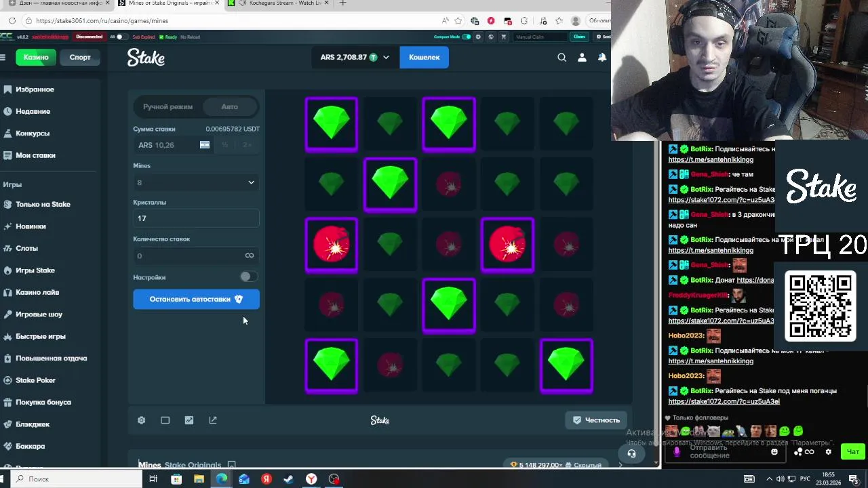Screen dimensions: 868x488
Task: Focus the Отправить сообщение chat input
Action: [x=726, y=452]
